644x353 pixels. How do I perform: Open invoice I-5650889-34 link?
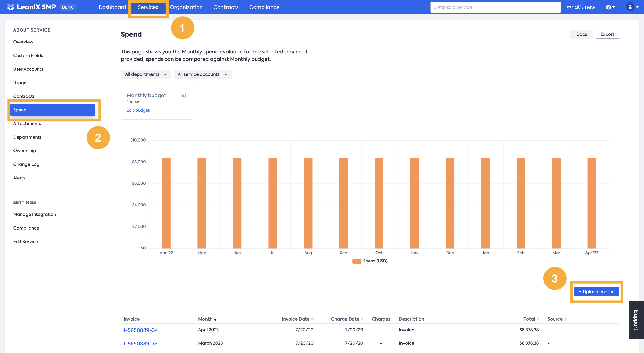[x=140, y=330]
